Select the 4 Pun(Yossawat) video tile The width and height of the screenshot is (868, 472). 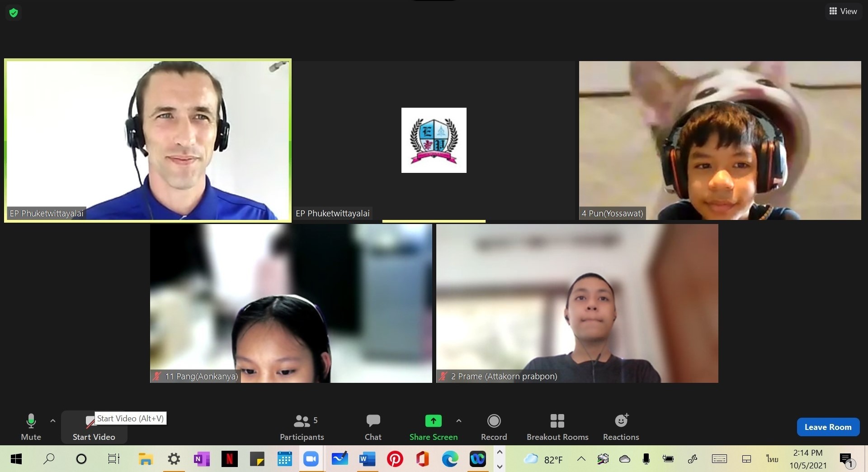720,140
